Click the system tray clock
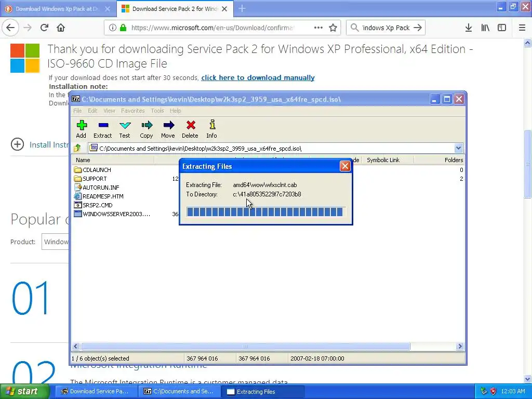 pyautogui.click(x=513, y=391)
